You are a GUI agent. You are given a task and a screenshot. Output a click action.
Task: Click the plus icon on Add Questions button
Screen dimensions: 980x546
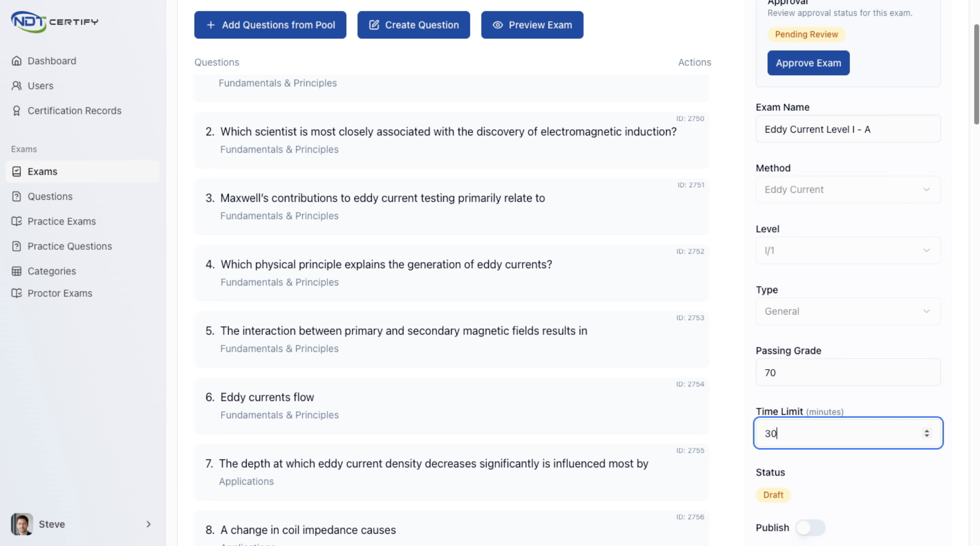click(210, 25)
